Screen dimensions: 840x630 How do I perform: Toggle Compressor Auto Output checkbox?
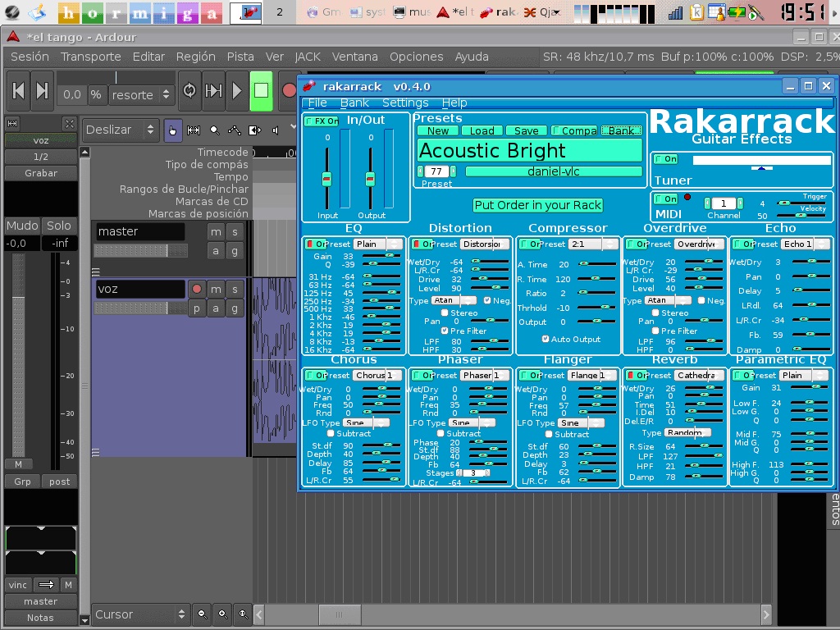click(546, 339)
